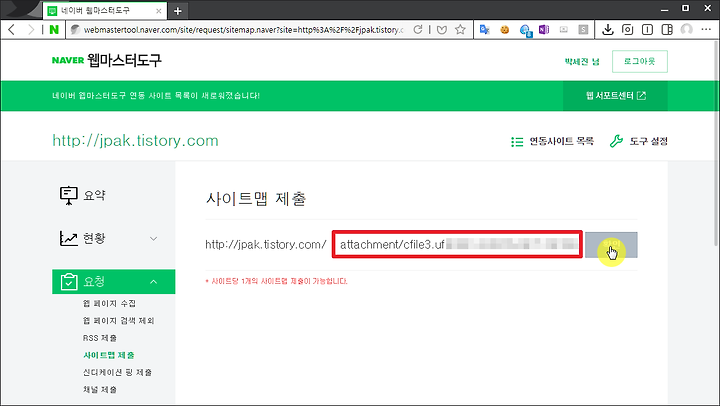Click the green announcement banner text
Image resolution: width=720 pixels, height=406 pixels.
pos(156,96)
